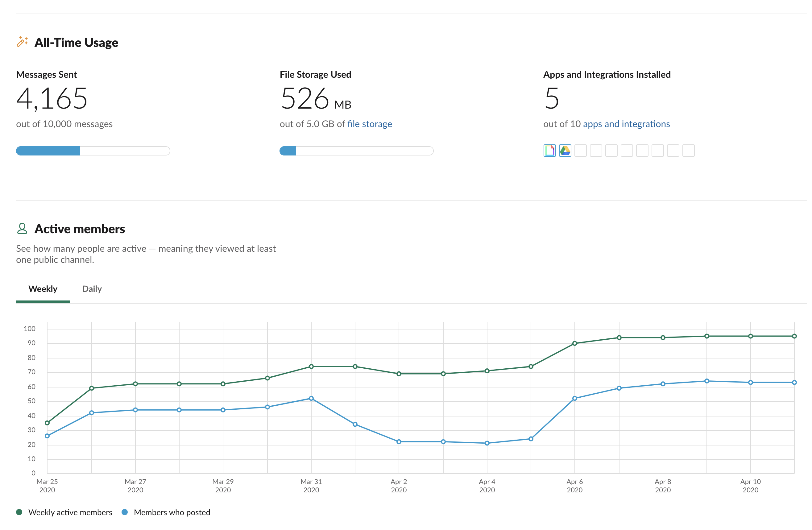Screen dimensions: 812x530
Task: Click the 100 y-axis label
Action: point(30,329)
